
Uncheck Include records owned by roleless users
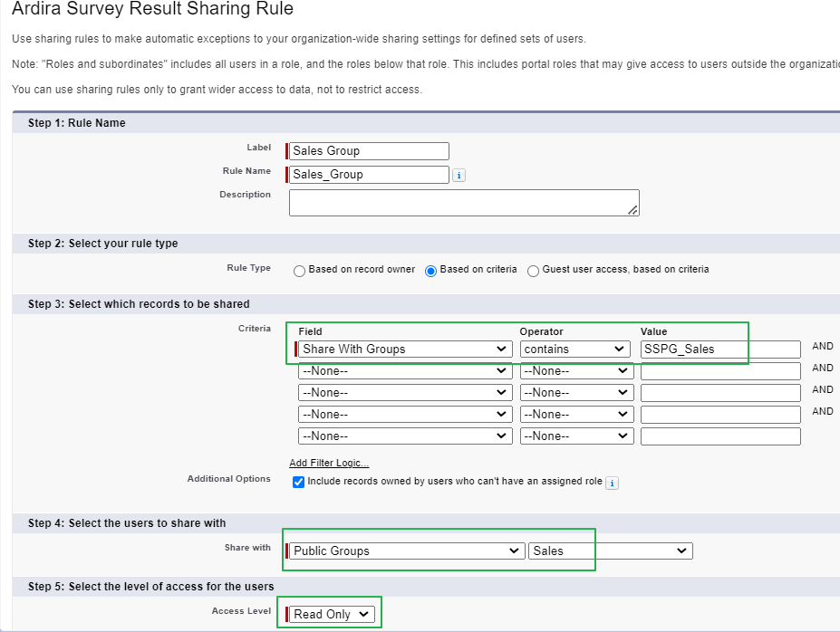tap(298, 482)
